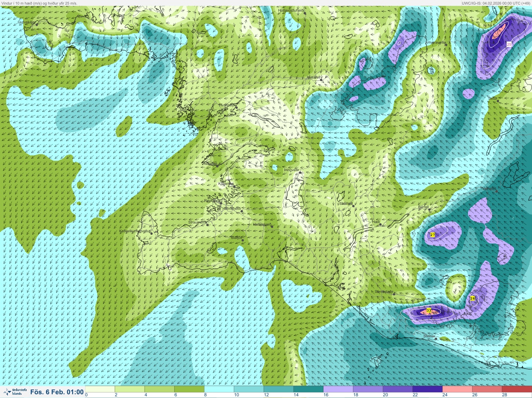Click the 10–12 m/s legend swatch
The height and width of the screenshot is (398, 532).
(249, 389)
